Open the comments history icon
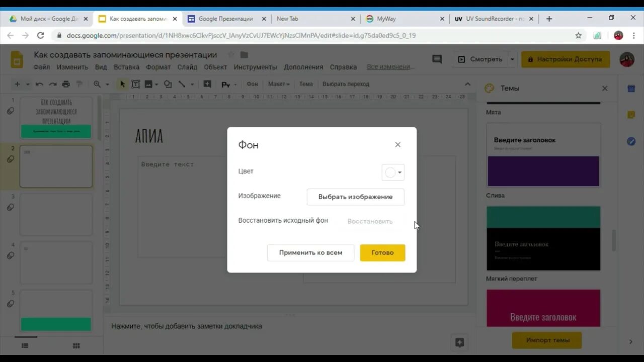 (437, 59)
